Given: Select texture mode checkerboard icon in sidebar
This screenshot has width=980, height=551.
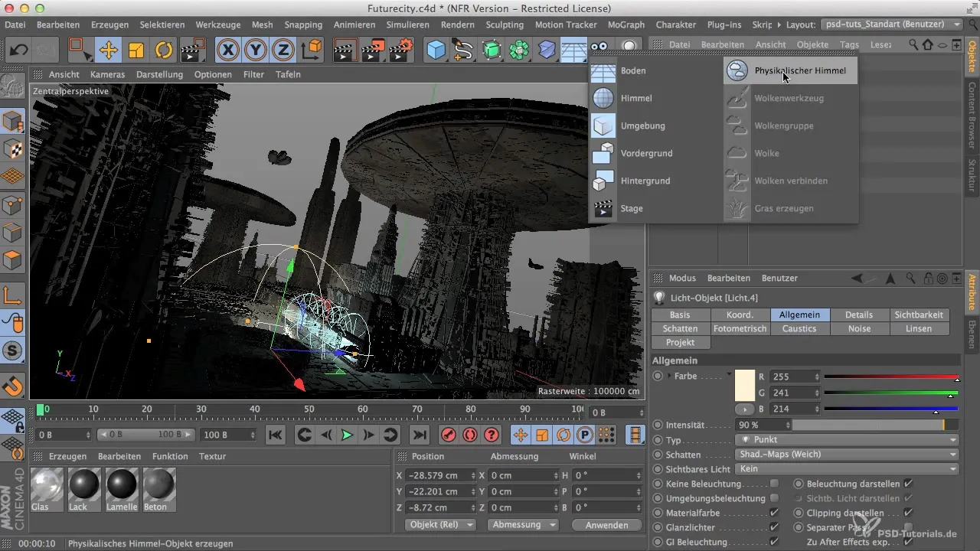Looking at the screenshot, I should tap(13, 149).
